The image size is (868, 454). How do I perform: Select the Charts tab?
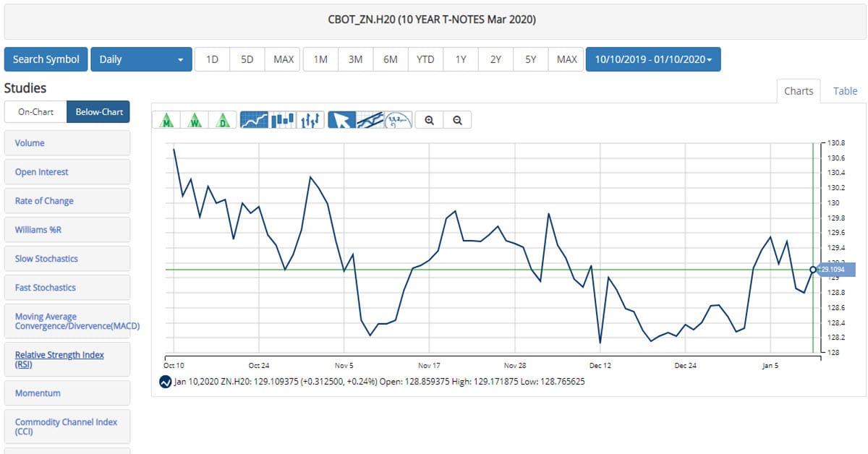click(799, 91)
